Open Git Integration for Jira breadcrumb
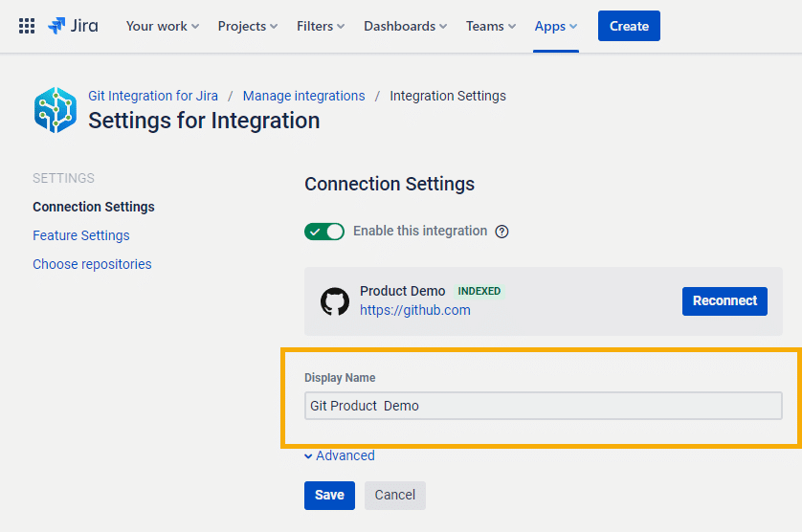 click(153, 96)
